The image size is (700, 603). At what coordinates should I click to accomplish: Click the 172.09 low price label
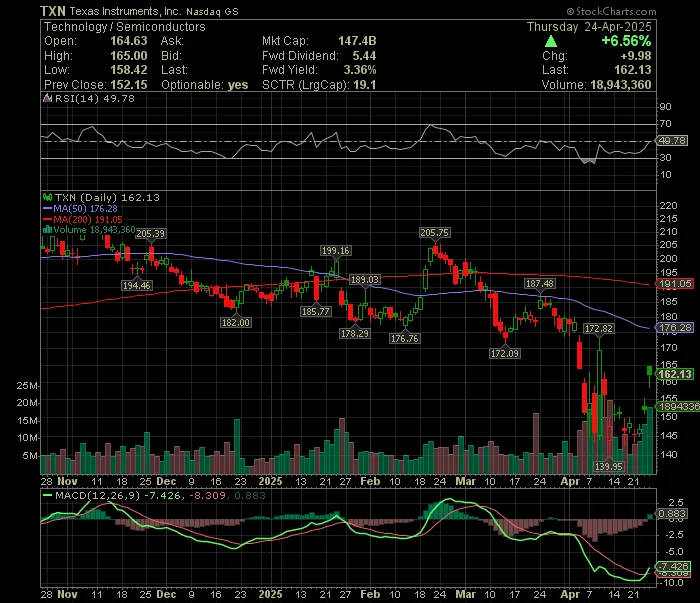coord(505,353)
